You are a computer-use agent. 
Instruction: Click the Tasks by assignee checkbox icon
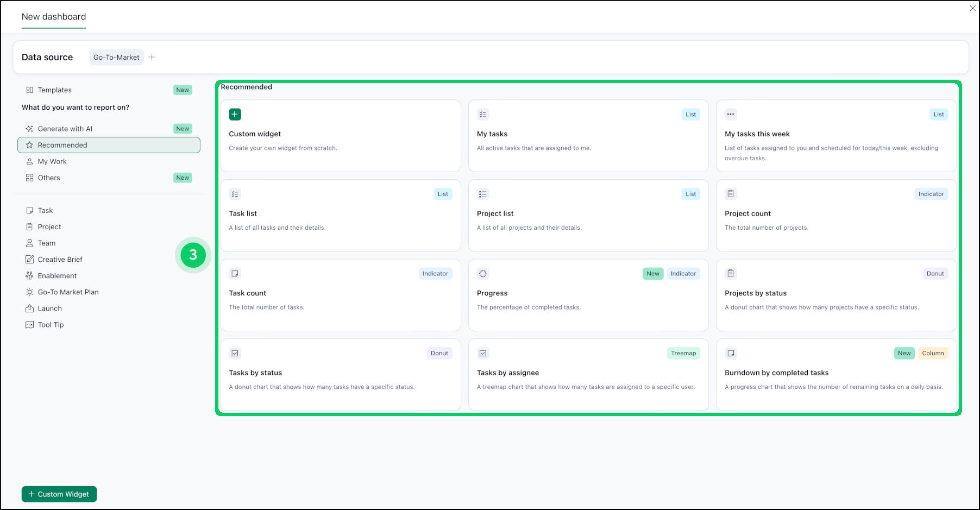coord(482,354)
